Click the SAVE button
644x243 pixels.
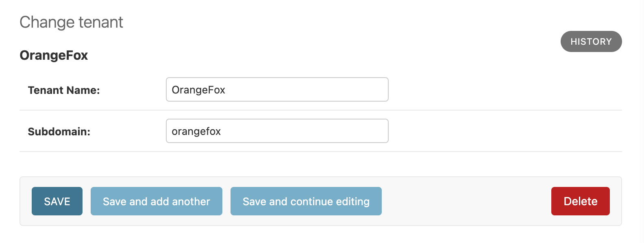coord(57,201)
